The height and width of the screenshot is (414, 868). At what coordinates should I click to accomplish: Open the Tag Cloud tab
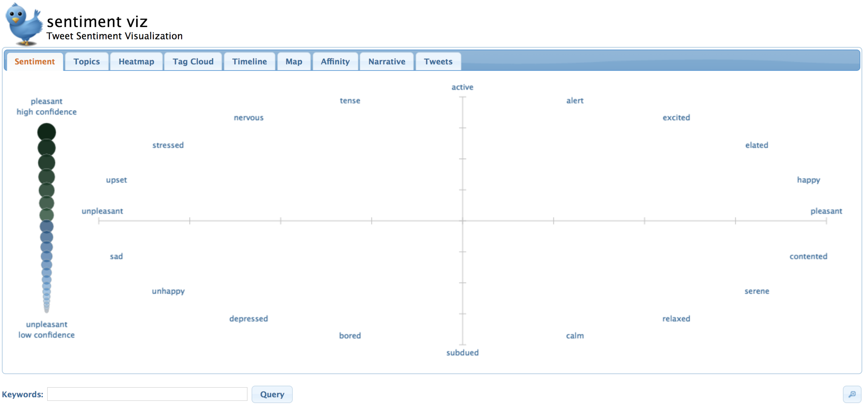coord(193,61)
